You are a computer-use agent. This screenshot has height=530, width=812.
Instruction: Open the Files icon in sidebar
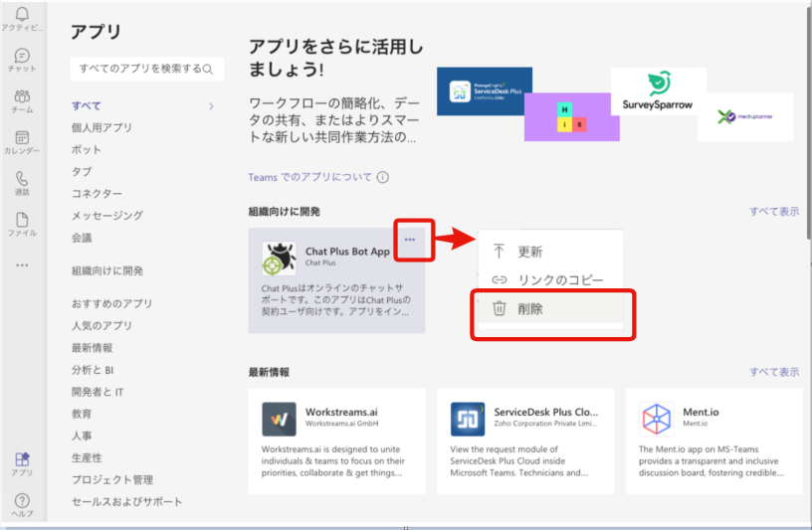click(22, 221)
